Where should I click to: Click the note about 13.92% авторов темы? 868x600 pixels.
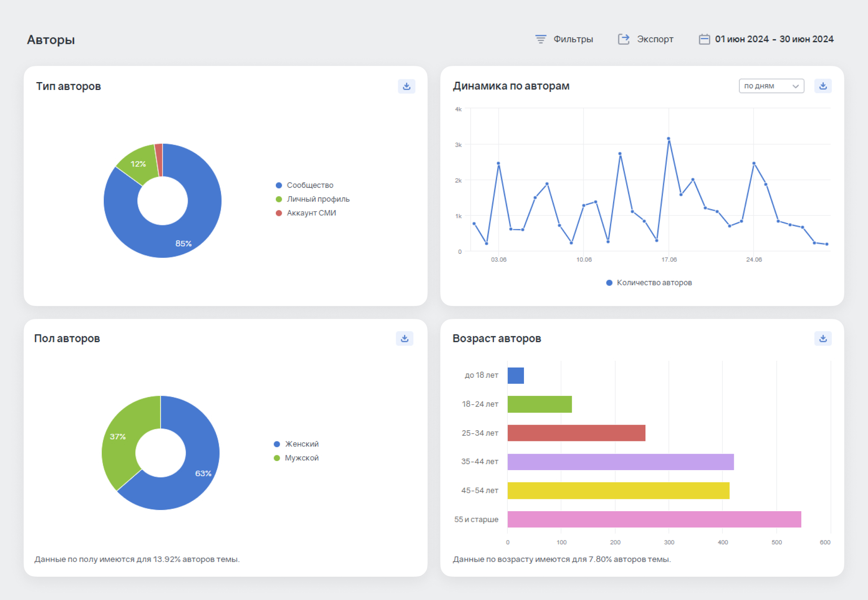[137, 559]
